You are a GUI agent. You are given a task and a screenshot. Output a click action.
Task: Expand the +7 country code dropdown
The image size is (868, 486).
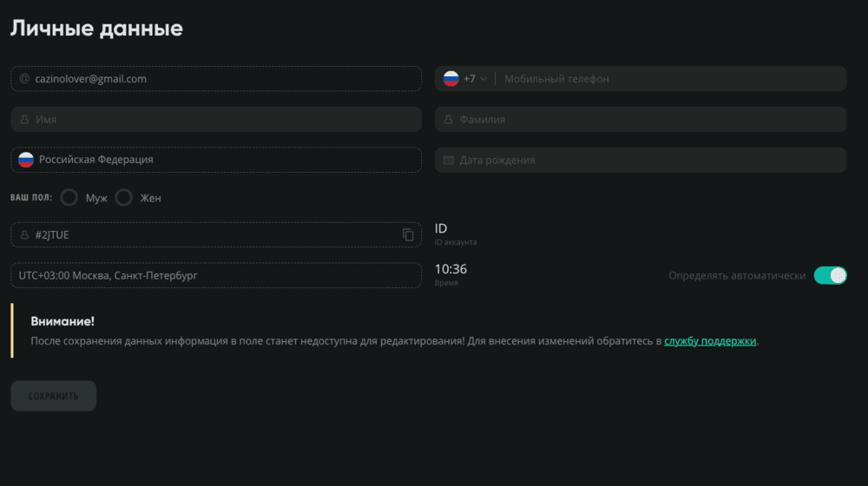point(475,79)
